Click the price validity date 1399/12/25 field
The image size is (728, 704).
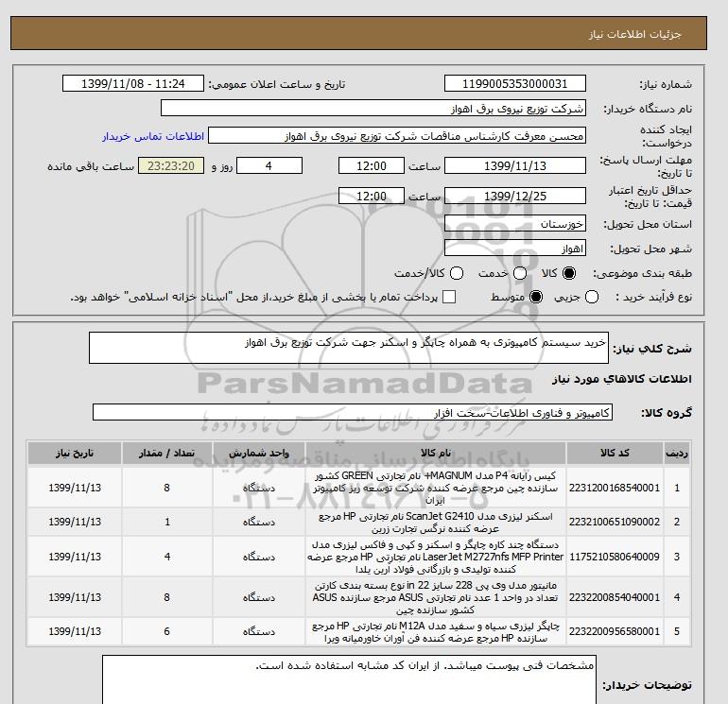[515, 196]
